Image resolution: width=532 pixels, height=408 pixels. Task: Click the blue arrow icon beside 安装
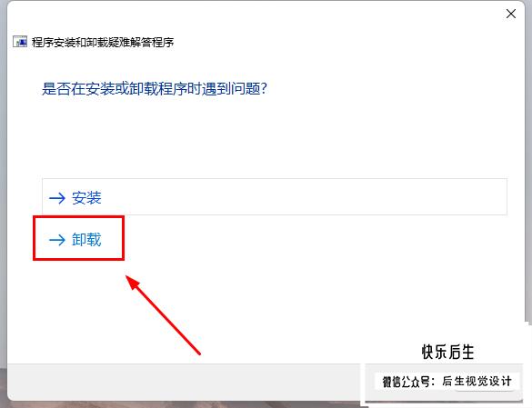pos(57,198)
